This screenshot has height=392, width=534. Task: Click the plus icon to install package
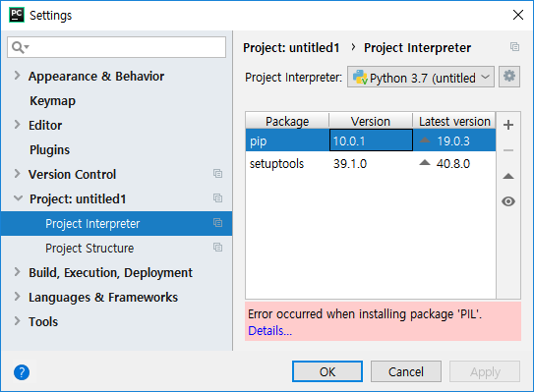508,125
